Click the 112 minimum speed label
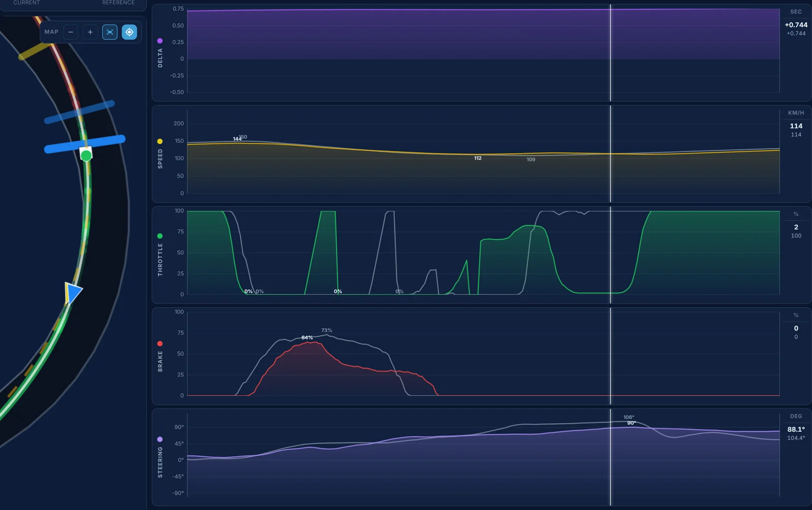812x510 pixels. tap(478, 158)
